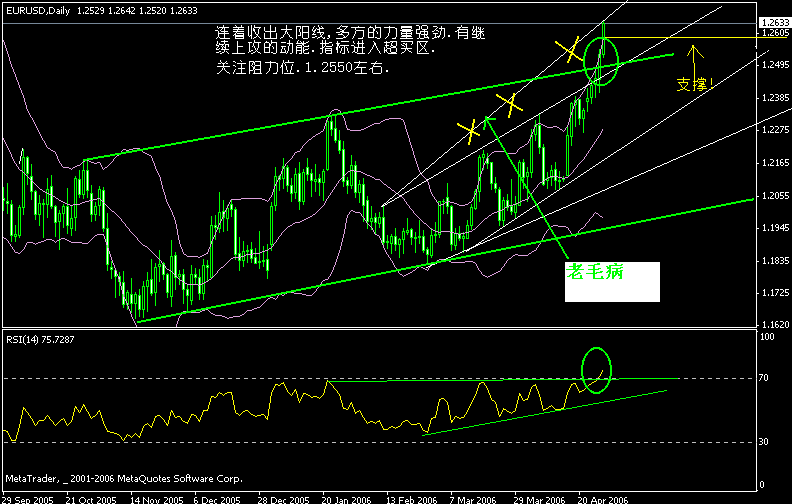792x504 pixels.
Task: Click the MetaTrader MetaQuotes copyright text
Action: [x=124, y=478]
